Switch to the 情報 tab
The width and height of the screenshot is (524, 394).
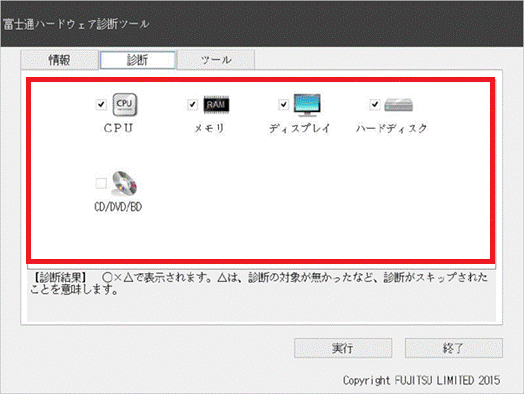[x=59, y=60]
